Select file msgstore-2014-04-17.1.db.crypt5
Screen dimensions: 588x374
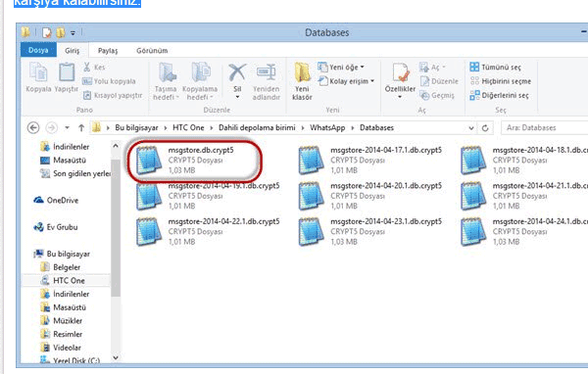pyautogui.click(x=370, y=160)
